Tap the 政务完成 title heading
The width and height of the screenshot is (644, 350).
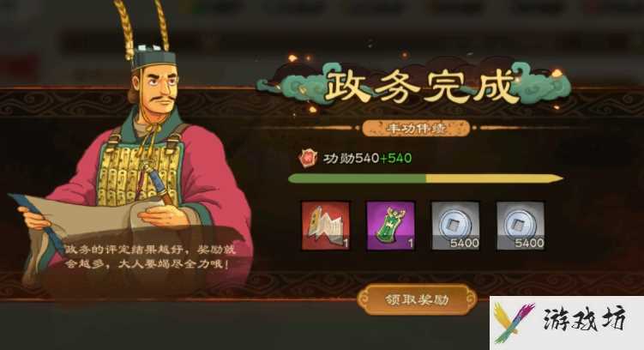(x=419, y=86)
